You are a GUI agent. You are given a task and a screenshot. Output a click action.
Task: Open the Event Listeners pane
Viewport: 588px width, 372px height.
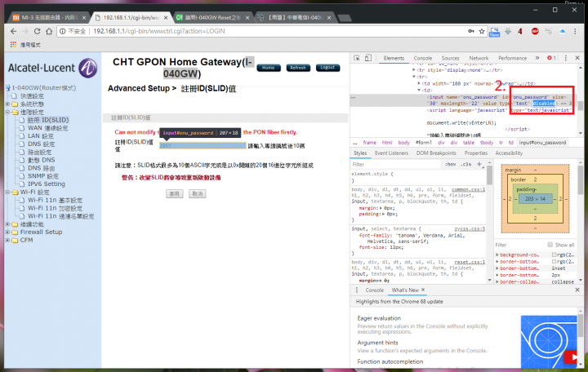click(x=391, y=153)
